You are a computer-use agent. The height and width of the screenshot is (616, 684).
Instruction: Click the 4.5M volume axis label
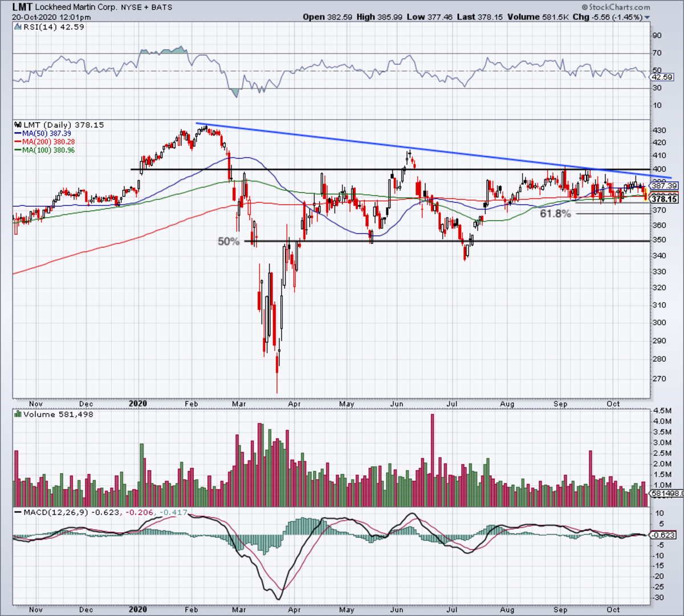[662, 411]
